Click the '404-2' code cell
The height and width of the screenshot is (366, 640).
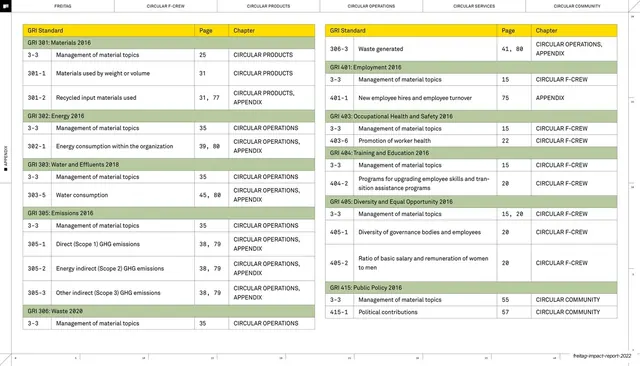(x=339, y=184)
